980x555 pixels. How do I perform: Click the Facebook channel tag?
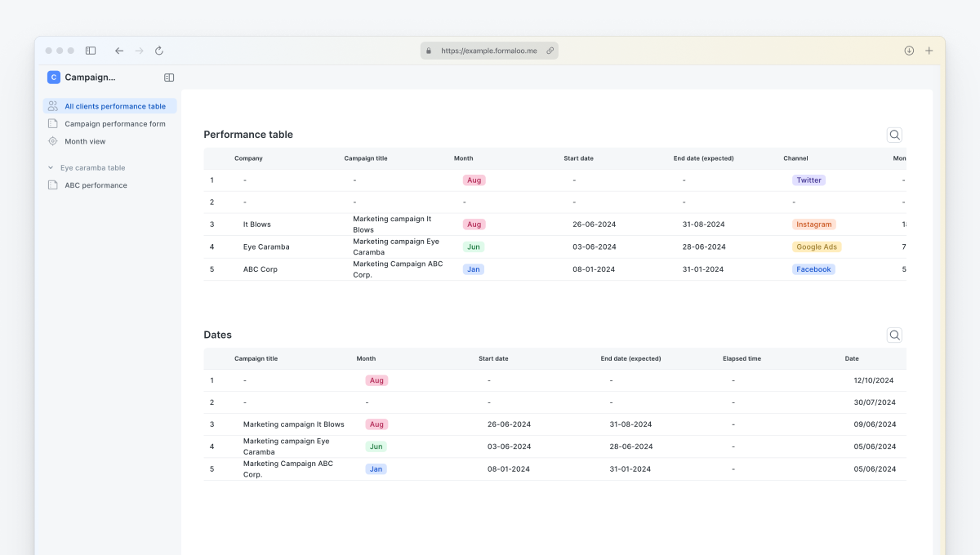[813, 269]
